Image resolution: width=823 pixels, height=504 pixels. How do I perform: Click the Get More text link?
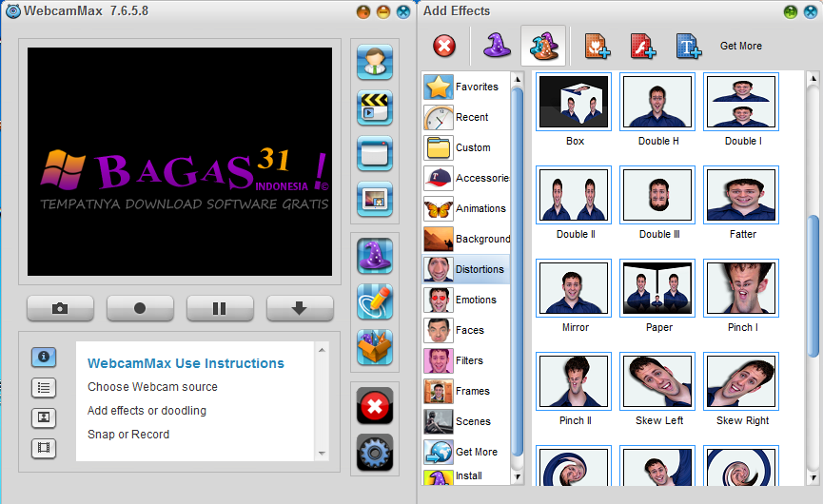[x=740, y=47]
